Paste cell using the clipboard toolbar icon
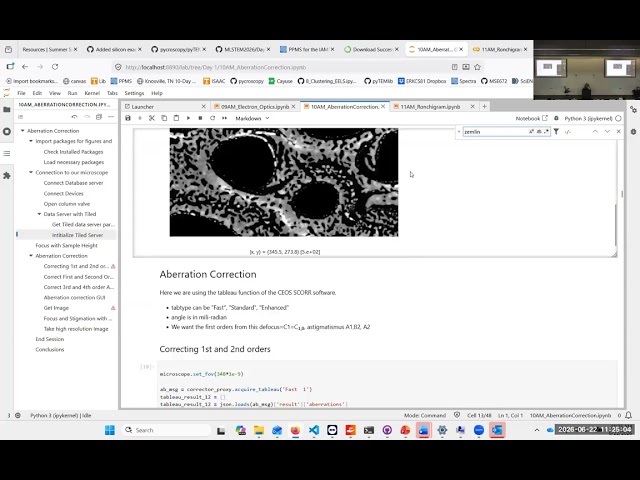Image resolution: width=640 pixels, height=480 pixels. (x=176, y=118)
